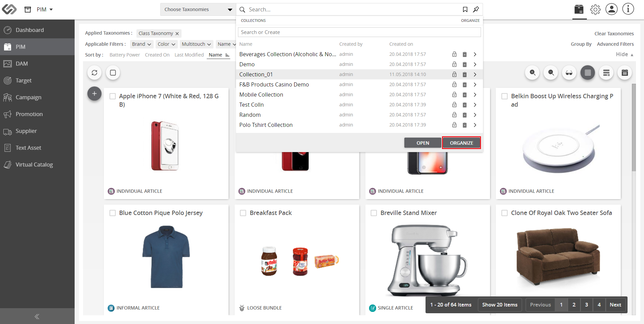The width and height of the screenshot is (644, 324).
Task: Click the Search or Create field
Action: pyautogui.click(x=359, y=32)
